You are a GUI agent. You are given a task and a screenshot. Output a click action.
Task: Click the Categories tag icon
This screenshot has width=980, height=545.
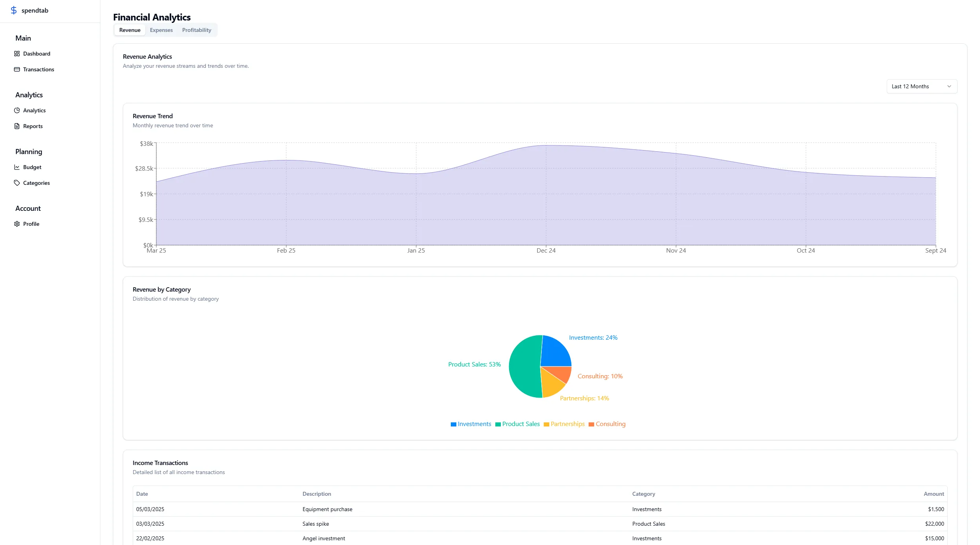pyautogui.click(x=17, y=183)
